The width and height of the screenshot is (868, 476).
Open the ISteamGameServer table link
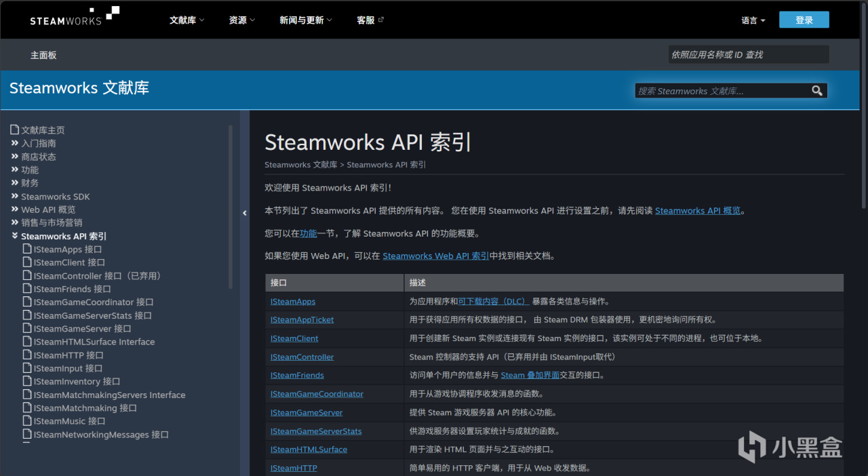tap(307, 412)
